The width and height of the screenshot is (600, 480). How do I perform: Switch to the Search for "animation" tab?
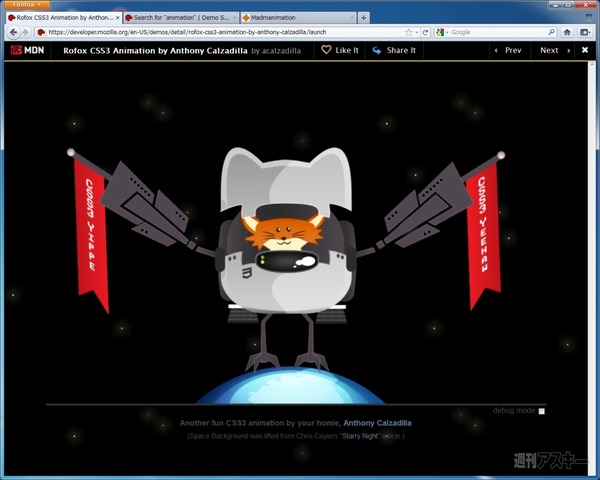181,18
